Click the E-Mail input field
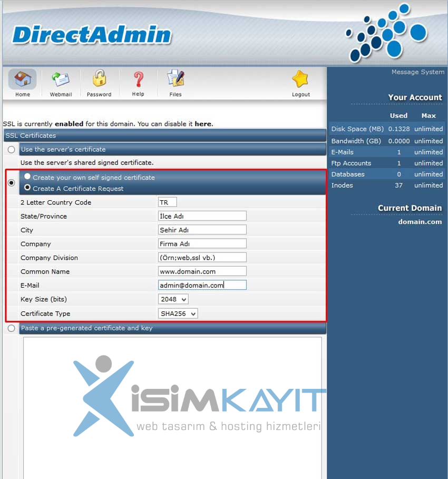Screen dimensions: 448x479 click(202, 285)
